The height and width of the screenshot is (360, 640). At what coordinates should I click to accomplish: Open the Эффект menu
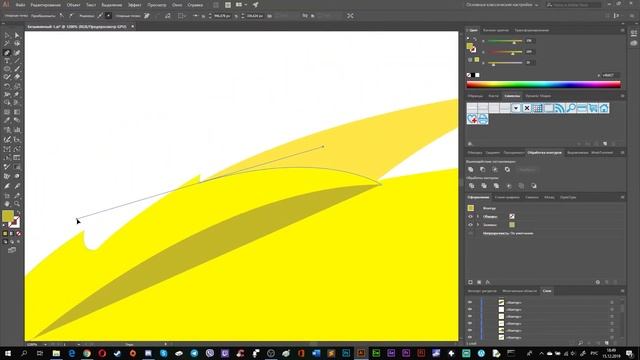point(134,5)
